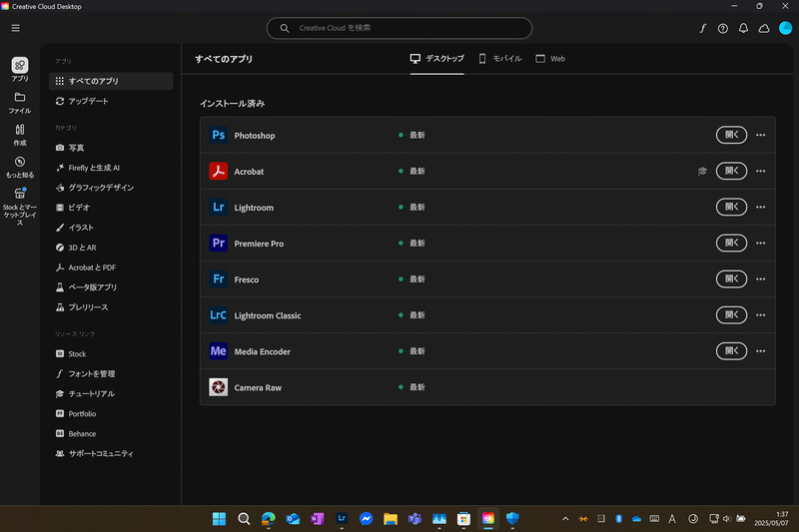Click 開く button for Lightroom
Viewport: 799px width, 532px height.
pyautogui.click(x=731, y=207)
